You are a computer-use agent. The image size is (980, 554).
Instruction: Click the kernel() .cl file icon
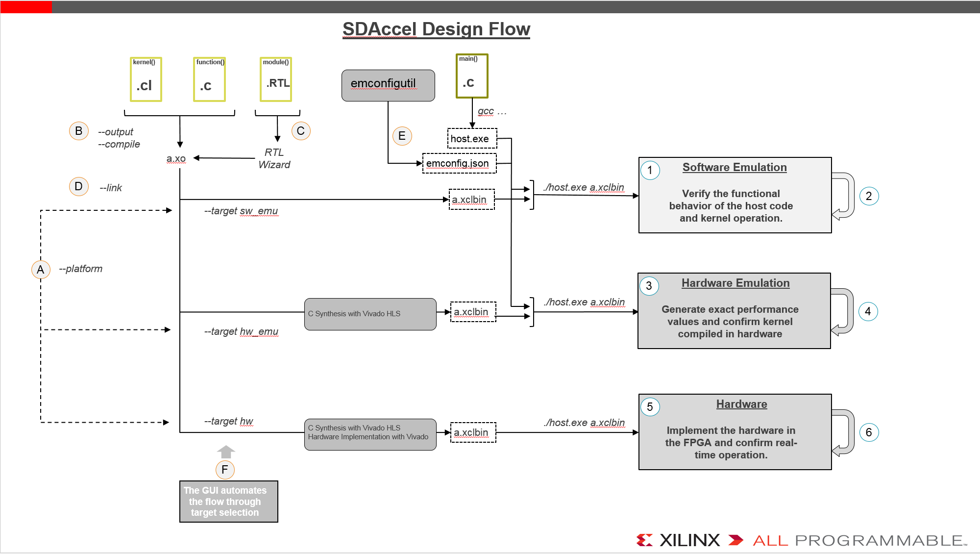coord(146,79)
